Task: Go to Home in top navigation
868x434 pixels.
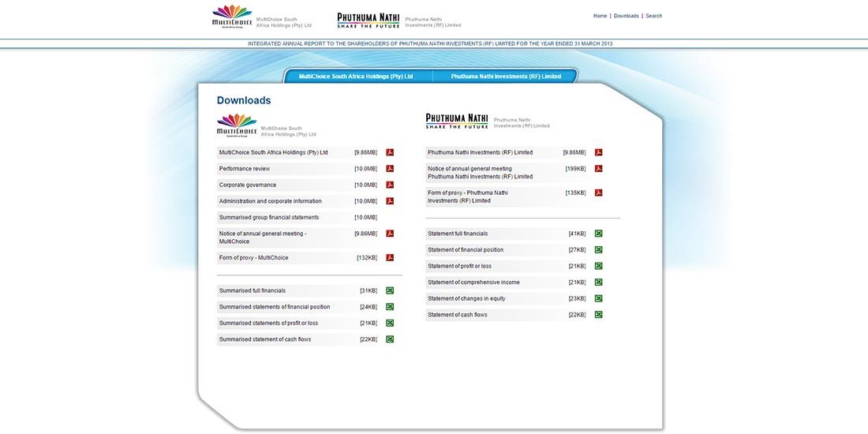Action: tap(600, 16)
